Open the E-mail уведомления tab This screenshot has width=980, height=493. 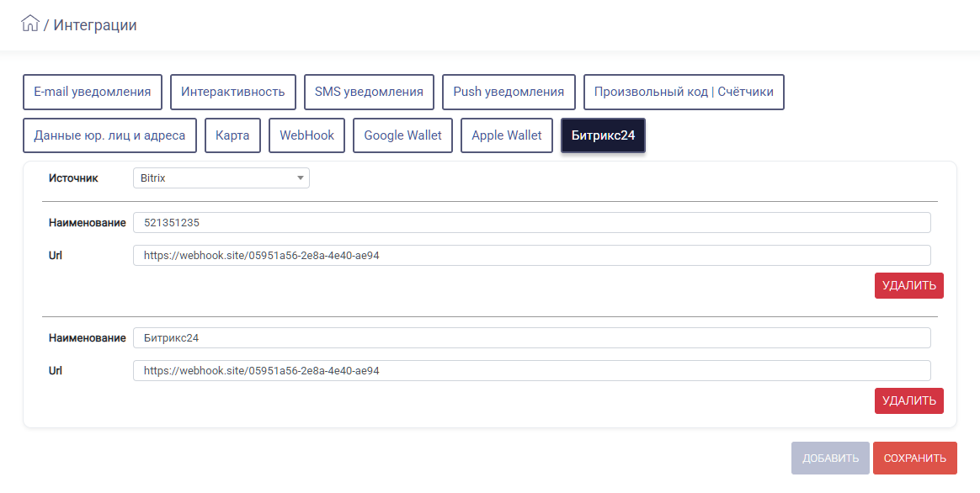pyautogui.click(x=93, y=92)
